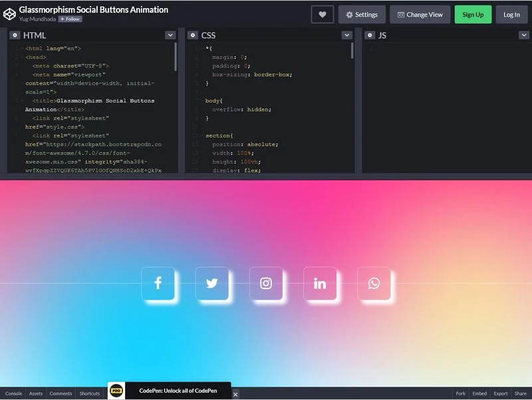Click the WhatsApp glass button
This screenshot has width=532, height=400.
tap(374, 283)
